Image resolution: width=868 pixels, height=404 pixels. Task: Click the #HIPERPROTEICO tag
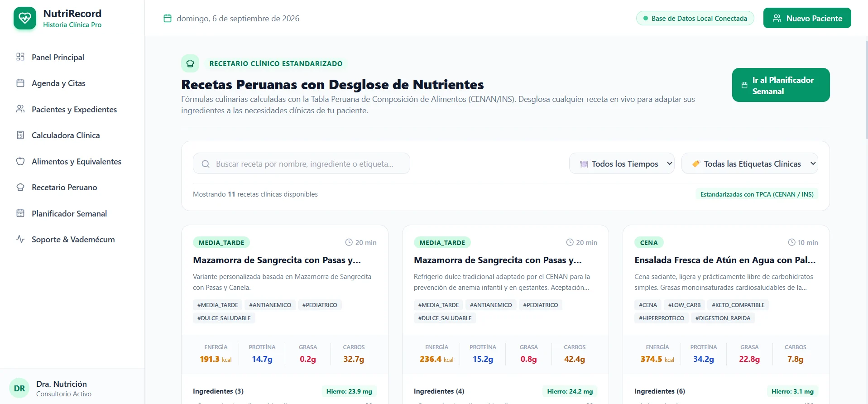pyautogui.click(x=662, y=318)
